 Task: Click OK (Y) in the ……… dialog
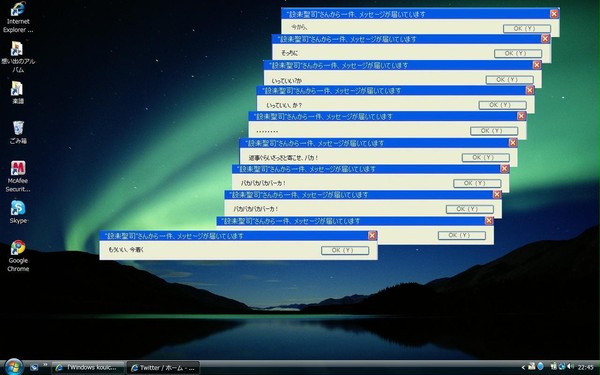pyautogui.click(x=494, y=131)
